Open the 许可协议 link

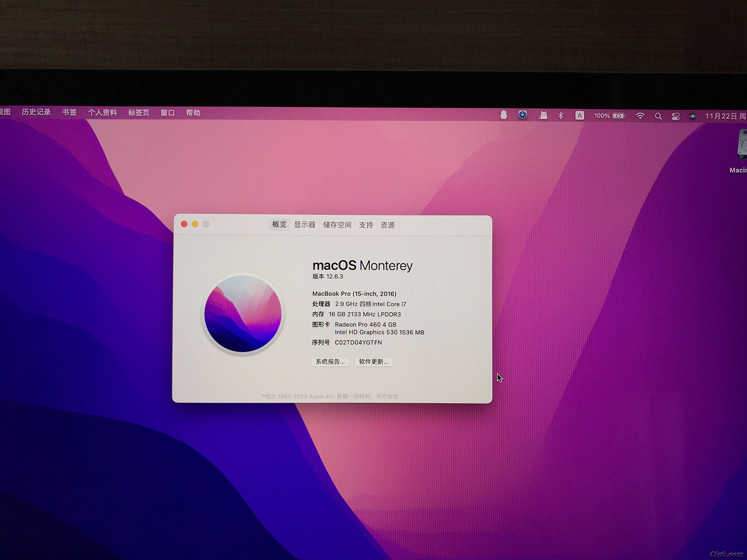(387, 396)
